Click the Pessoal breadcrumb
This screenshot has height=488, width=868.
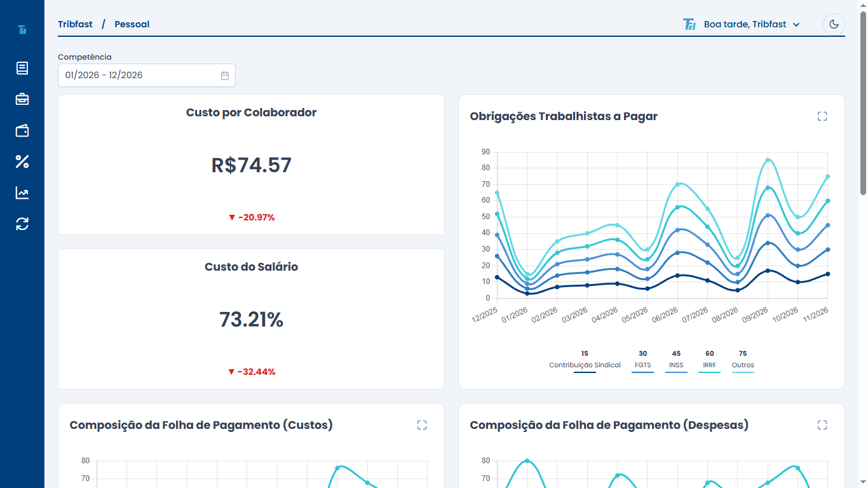132,24
